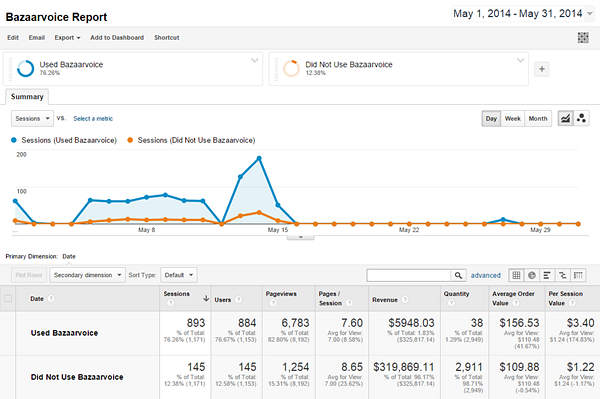Click inside the table search field

[x=409, y=275]
